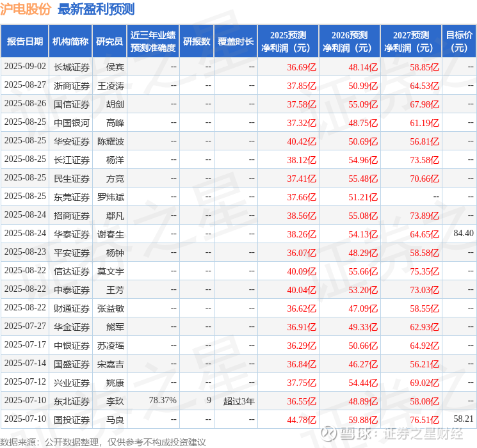Click the 国盛证券 institution cell
This screenshot has height=448, width=477.
[72, 364]
